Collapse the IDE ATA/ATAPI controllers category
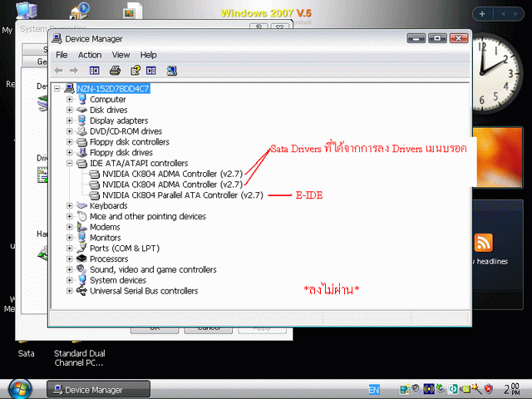The height and width of the screenshot is (399, 532). coord(70,163)
